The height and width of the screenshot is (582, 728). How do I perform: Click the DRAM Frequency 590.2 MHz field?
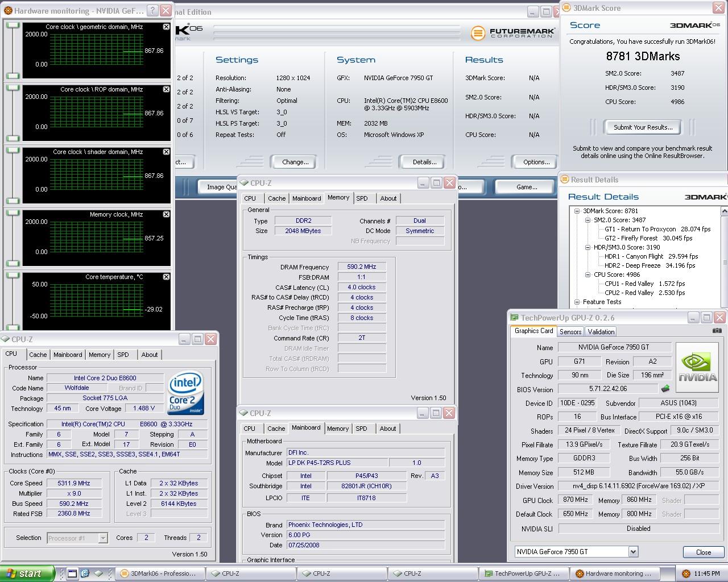click(362, 267)
